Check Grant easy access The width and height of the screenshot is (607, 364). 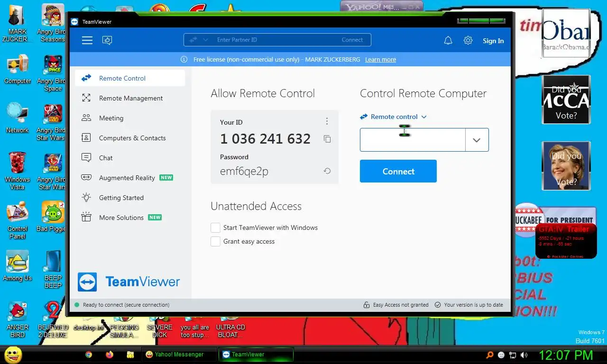coord(215,241)
